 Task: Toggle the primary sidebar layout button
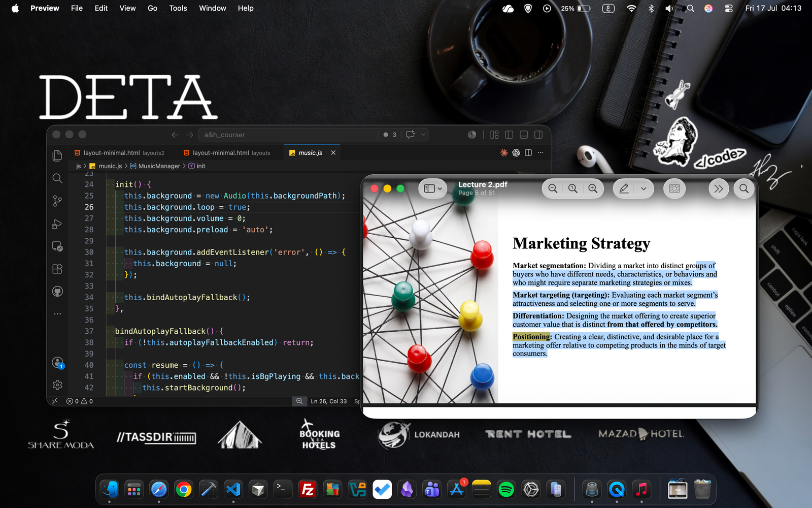pyautogui.click(x=509, y=135)
